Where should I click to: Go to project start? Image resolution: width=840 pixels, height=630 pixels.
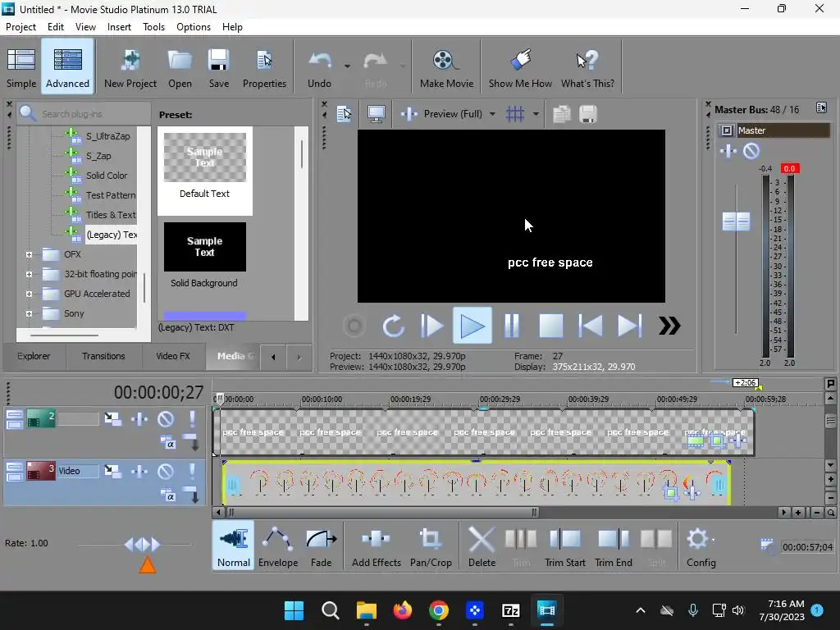[591, 326]
